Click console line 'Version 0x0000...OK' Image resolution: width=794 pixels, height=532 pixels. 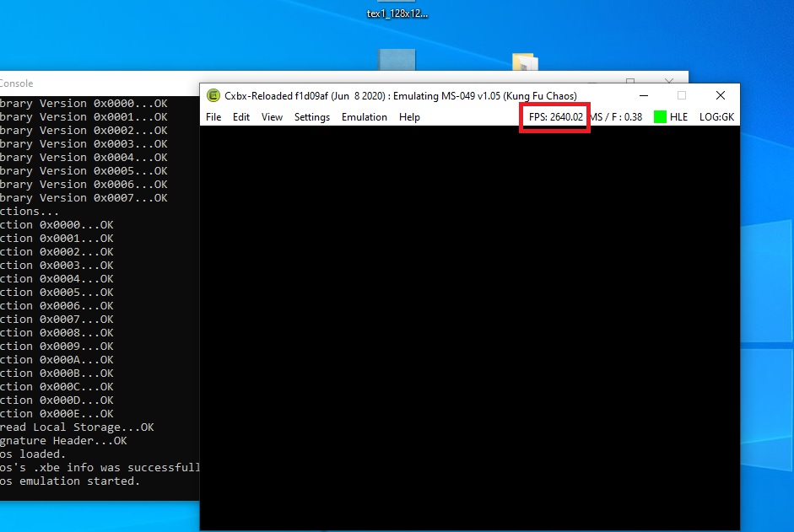coord(103,103)
